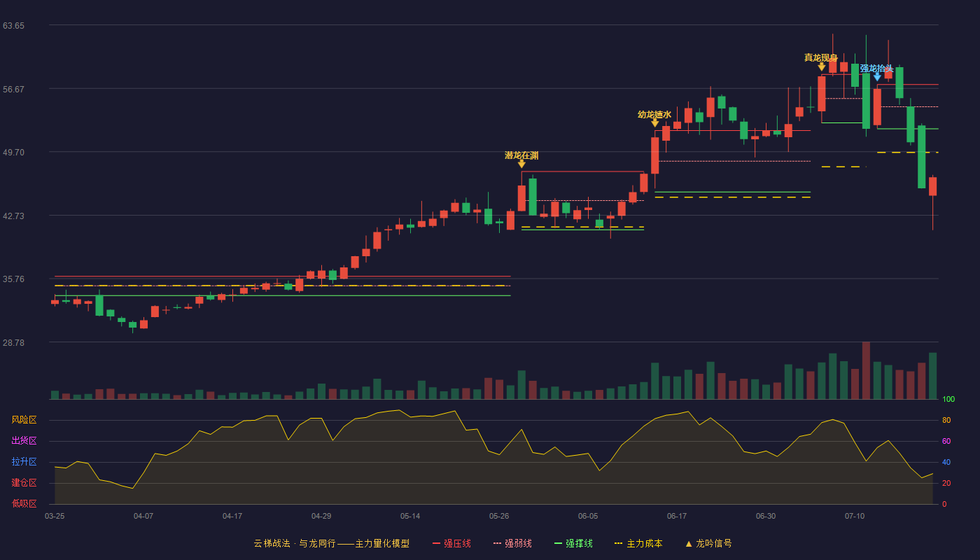
Task: Toggle the 强压线 legend item
Action: 451,543
